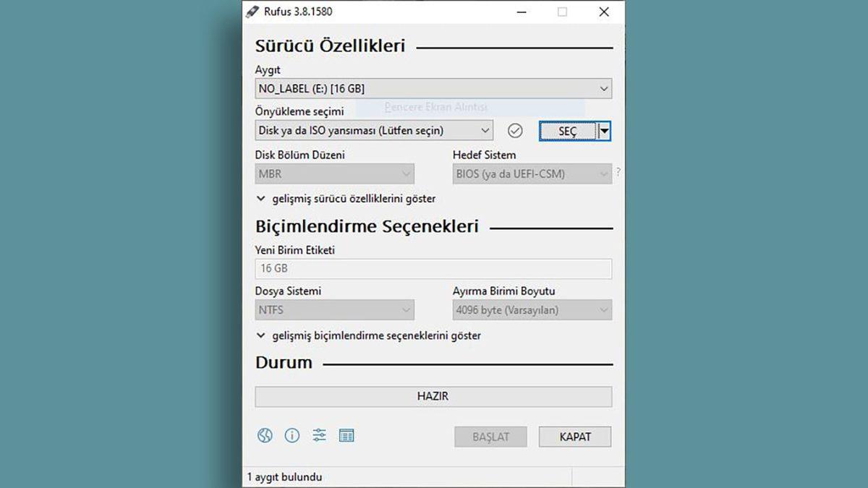Viewport: 868px width, 488px height.
Task: Open the Ayırma Birimi Boyutu dropdown
Action: [x=603, y=309]
